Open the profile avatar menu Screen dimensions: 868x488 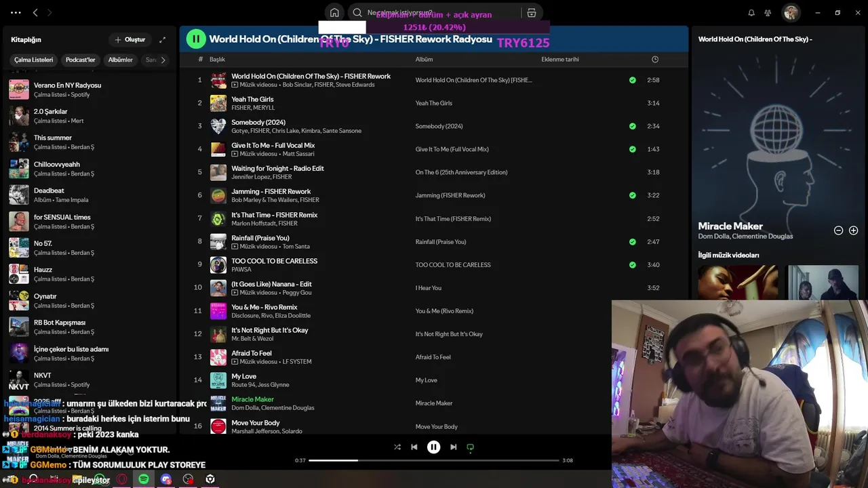(x=791, y=12)
